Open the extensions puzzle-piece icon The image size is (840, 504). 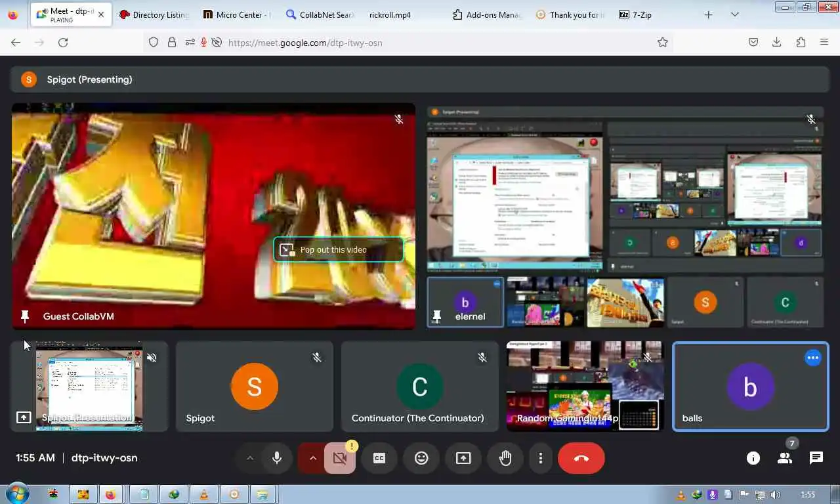[x=801, y=42]
